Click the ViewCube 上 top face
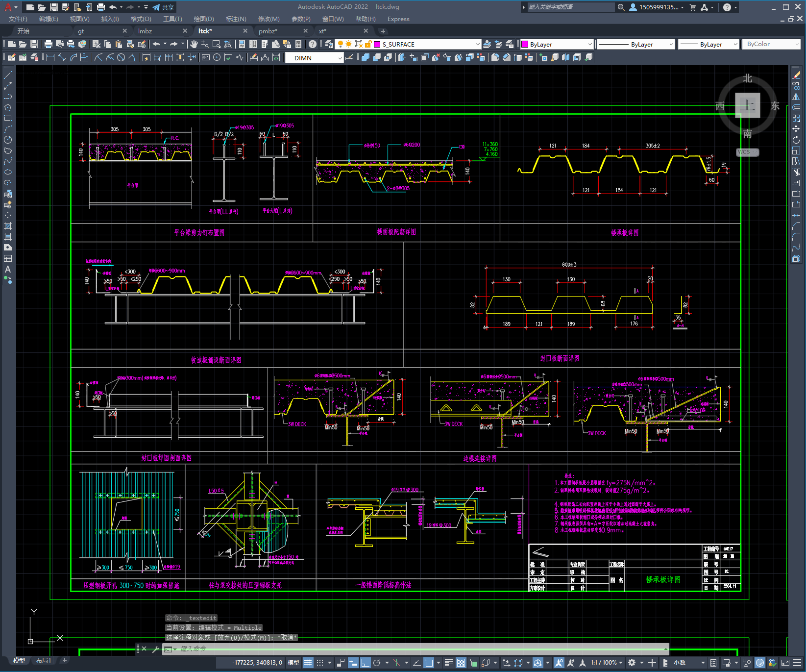 747,105
